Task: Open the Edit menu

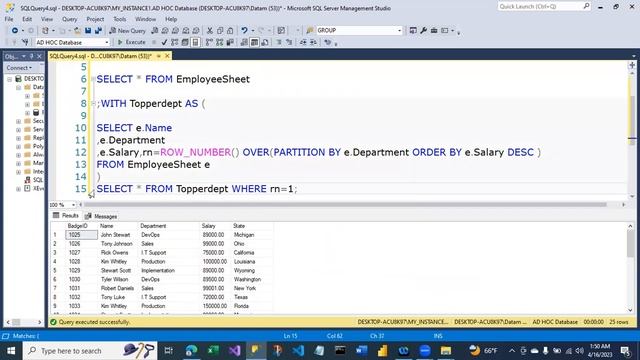Action: coord(27,19)
